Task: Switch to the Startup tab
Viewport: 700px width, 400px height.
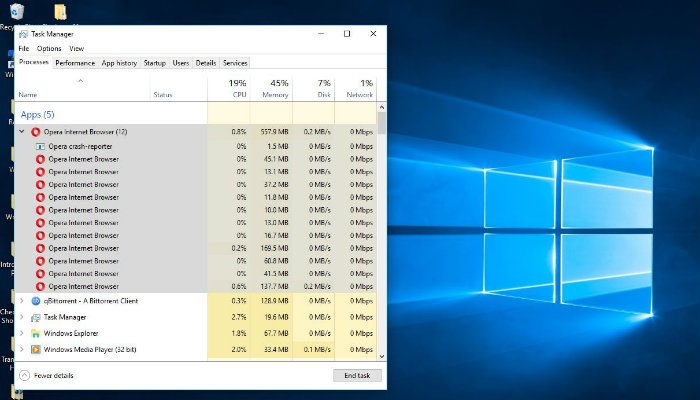Action: point(154,63)
